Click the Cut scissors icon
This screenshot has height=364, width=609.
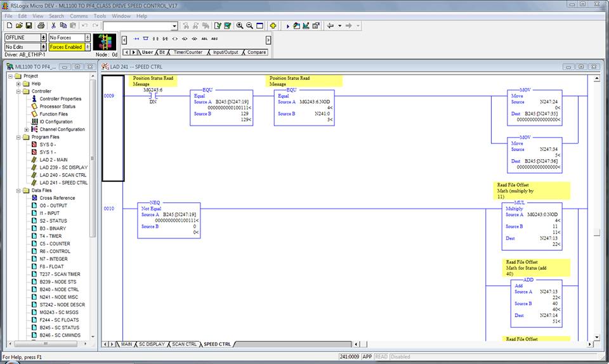(54, 26)
